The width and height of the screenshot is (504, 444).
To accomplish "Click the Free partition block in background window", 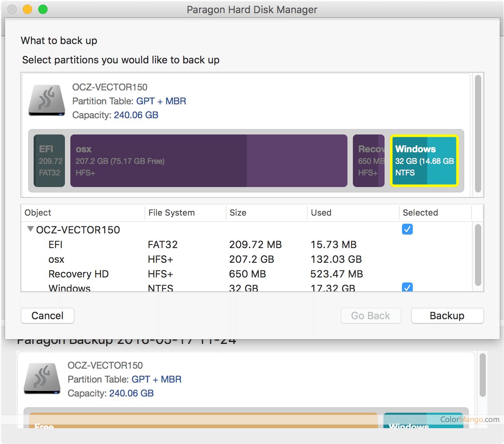I will pyautogui.click(x=203, y=420).
